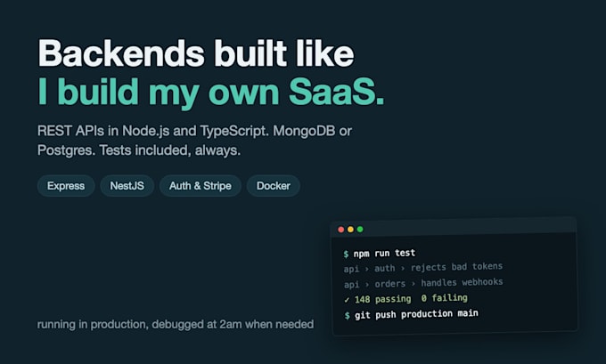Click the "$ npm run test" terminal line
This screenshot has width=606, height=364.
(x=379, y=254)
